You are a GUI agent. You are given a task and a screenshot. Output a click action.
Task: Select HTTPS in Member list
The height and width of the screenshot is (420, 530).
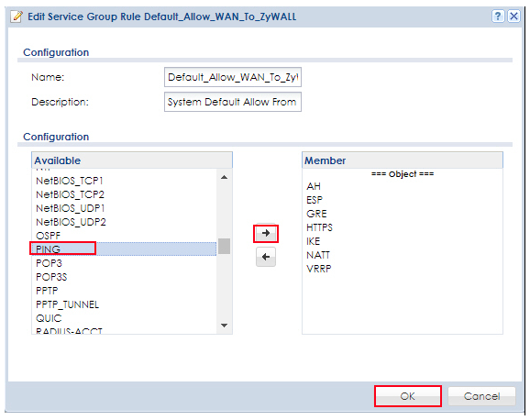403,227
